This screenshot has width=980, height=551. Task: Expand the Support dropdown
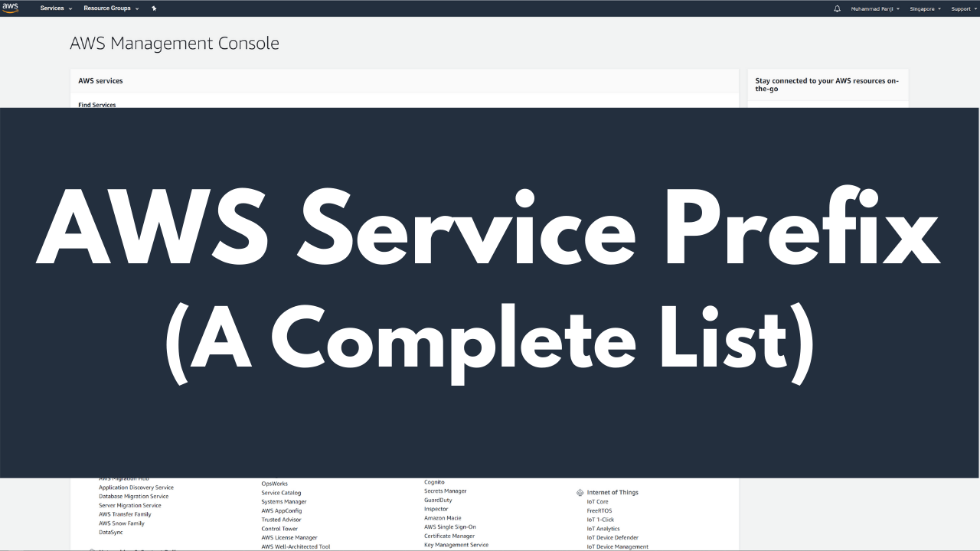[x=962, y=8]
